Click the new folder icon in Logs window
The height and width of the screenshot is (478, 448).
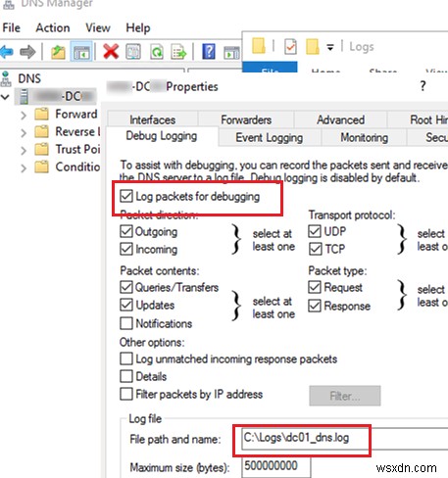(x=313, y=46)
